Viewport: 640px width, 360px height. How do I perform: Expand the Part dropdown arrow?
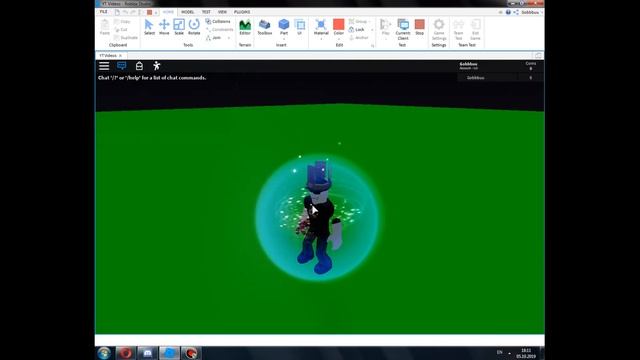pyautogui.click(x=284, y=39)
